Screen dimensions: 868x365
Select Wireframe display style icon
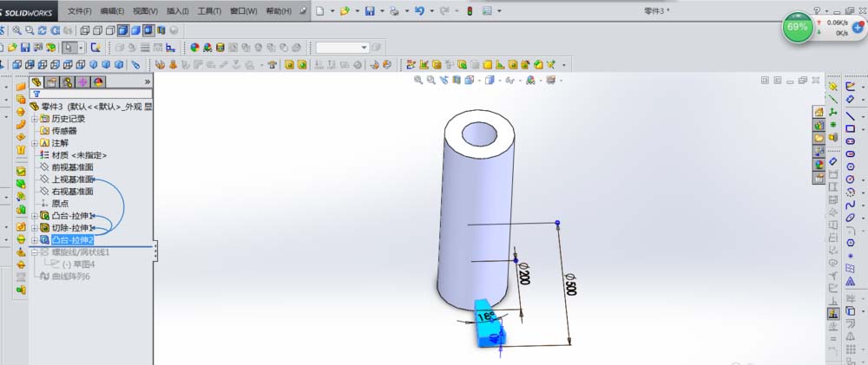(84, 30)
